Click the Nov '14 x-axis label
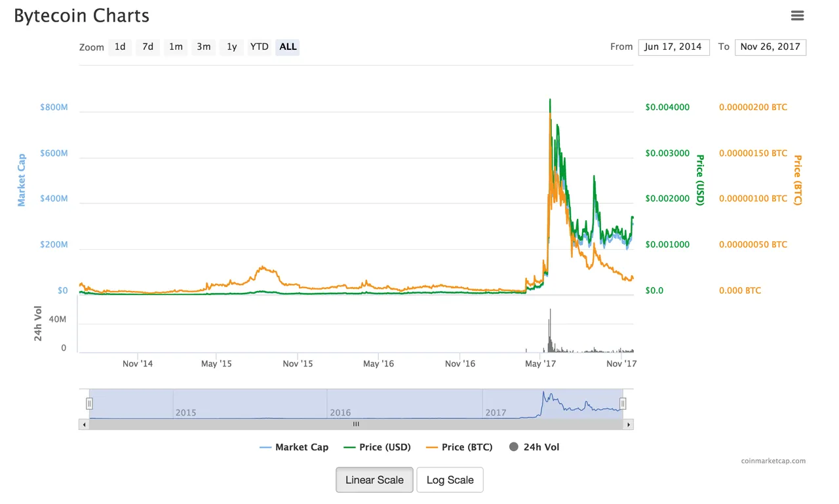The image size is (839, 504). tap(138, 363)
